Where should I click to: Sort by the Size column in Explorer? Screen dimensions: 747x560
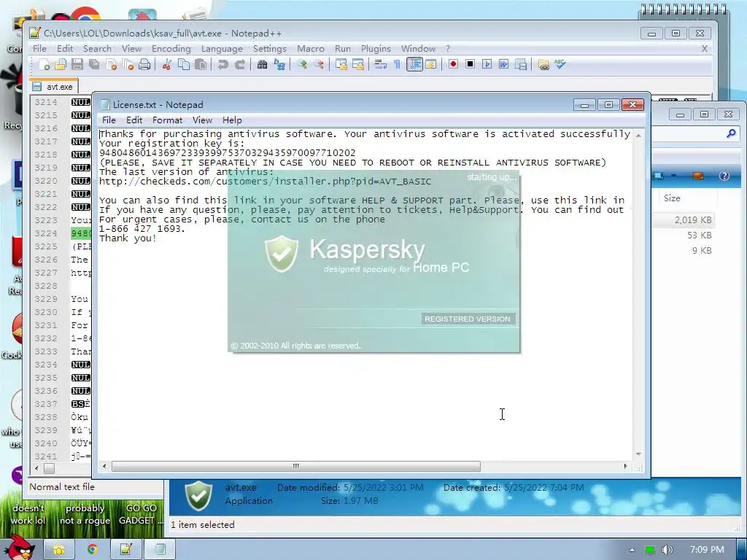point(672,198)
